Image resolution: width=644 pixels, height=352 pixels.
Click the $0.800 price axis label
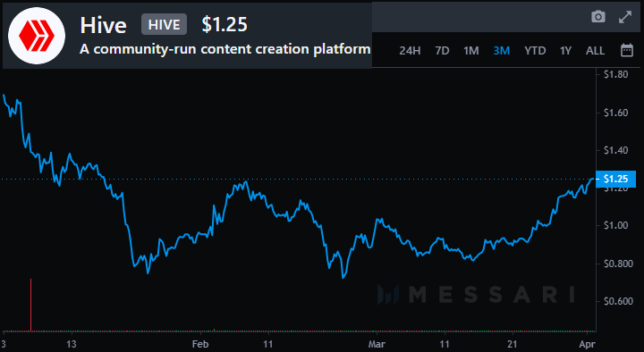(618, 264)
